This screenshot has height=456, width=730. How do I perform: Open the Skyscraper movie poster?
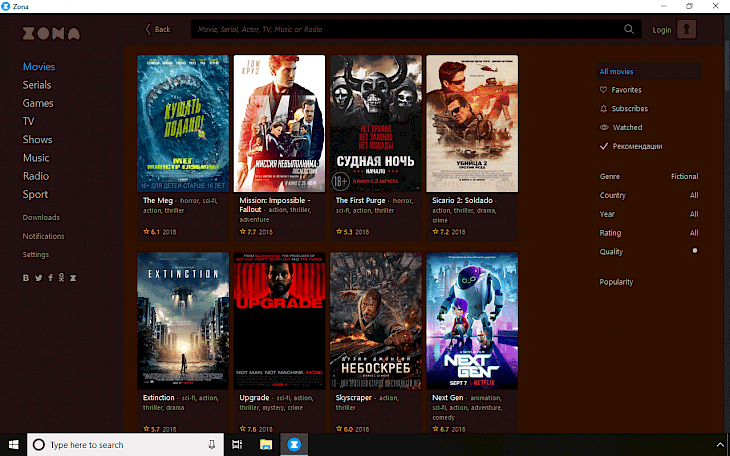pyautogui.click(x=376, y=321)
